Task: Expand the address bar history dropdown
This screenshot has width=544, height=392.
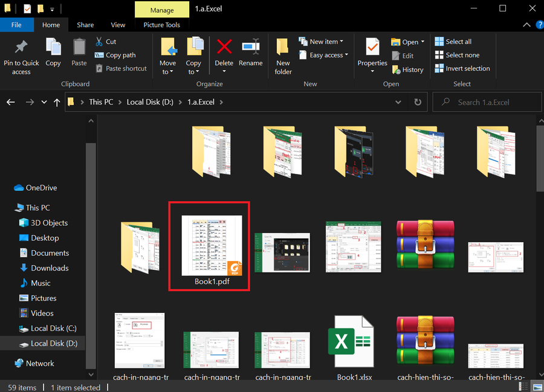Action: coord(398,102)
